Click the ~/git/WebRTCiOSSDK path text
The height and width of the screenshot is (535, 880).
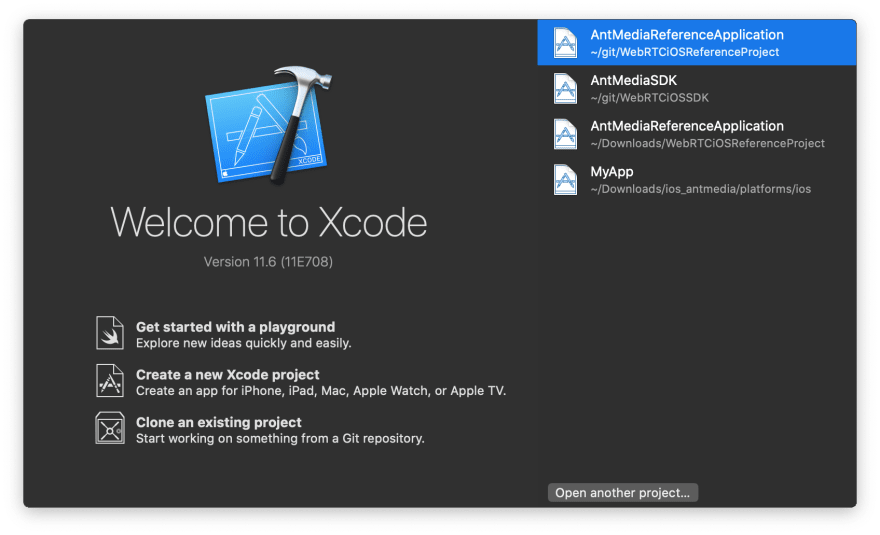coord(649,98)
